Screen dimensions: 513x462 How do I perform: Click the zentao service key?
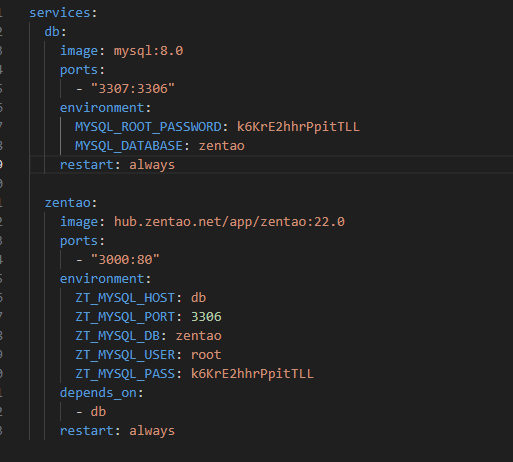pos(67,203)
